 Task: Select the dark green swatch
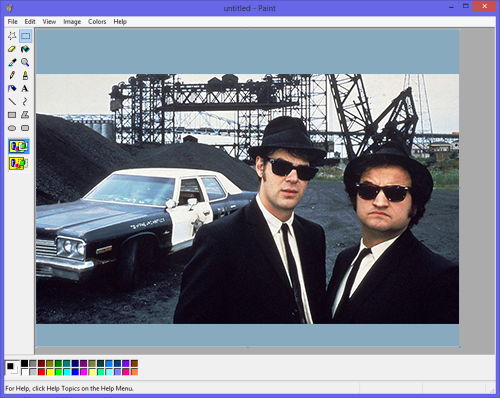pyautogui.click(x=58, y=363)
